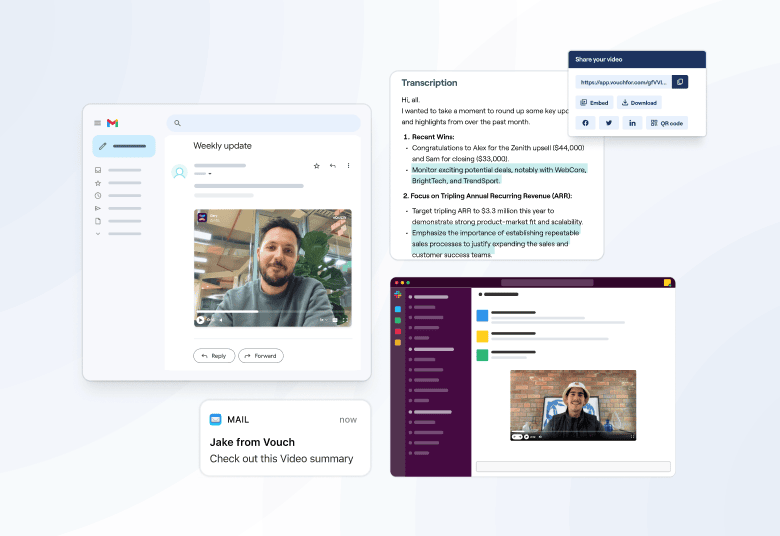Share video to LinkedIn
Viewport: 780px width, 536px height.
[632, 123]
